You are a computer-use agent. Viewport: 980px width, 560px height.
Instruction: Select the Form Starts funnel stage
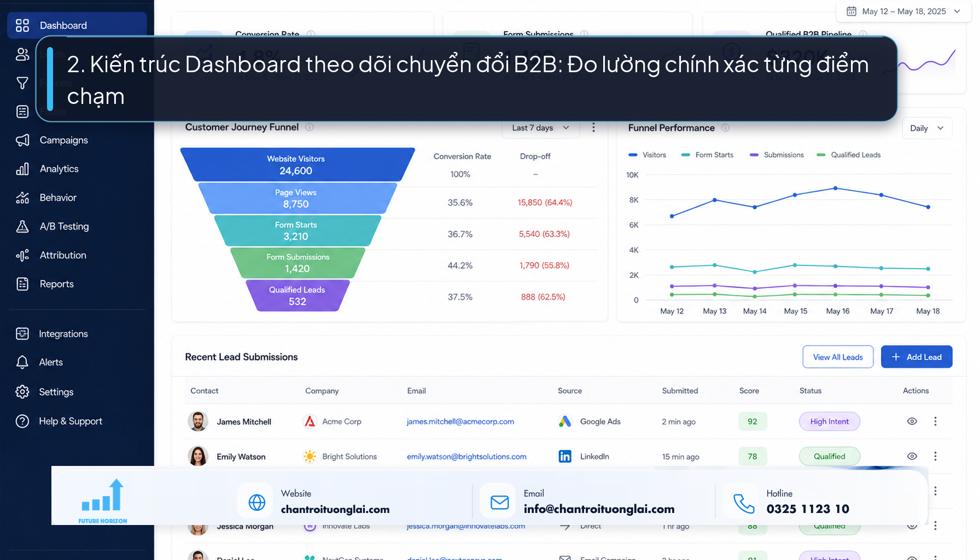pos(297,230)
